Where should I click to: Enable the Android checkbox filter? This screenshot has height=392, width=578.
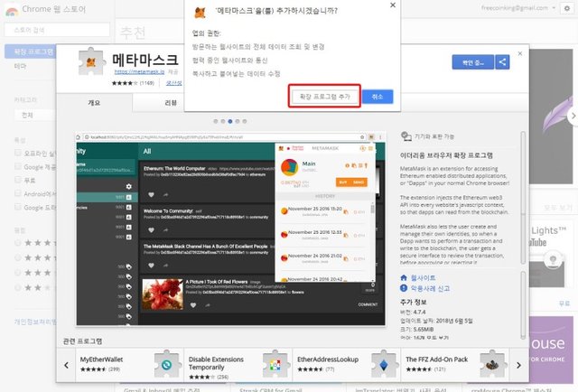18,193
